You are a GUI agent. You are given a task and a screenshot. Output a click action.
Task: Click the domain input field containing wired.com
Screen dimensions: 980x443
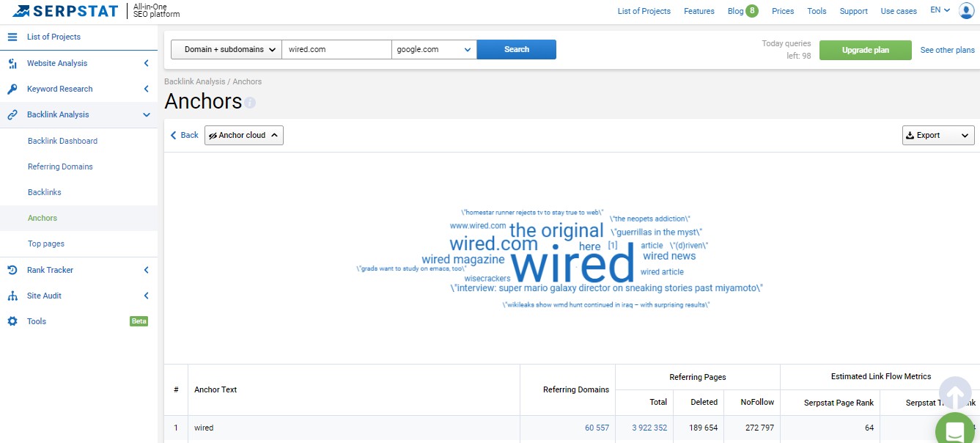click(337, 49)
